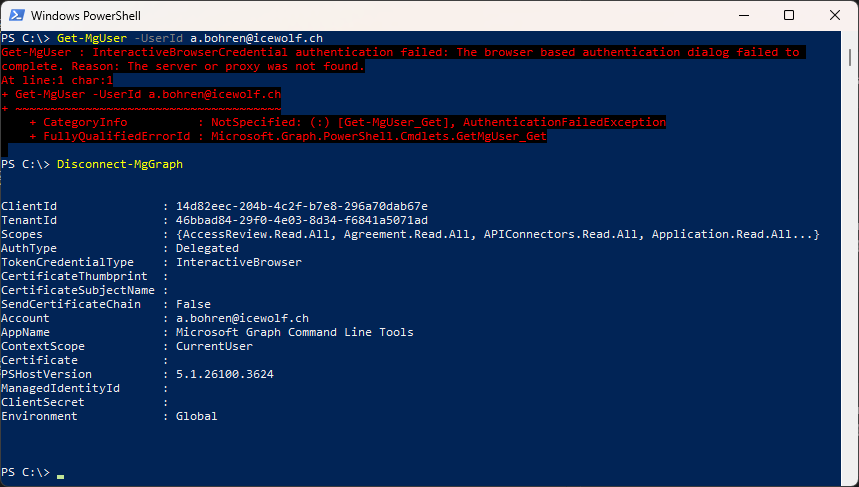859x487 pixels.
Task: Click the PSHostVersion 5.1.26100.3624 value
Action: point(225,374)
